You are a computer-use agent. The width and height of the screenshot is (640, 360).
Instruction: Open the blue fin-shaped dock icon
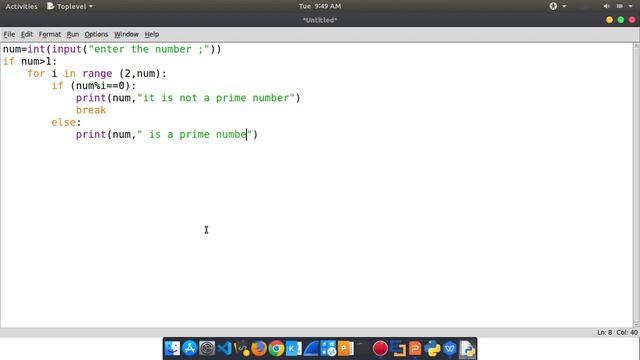pos(311,349)
